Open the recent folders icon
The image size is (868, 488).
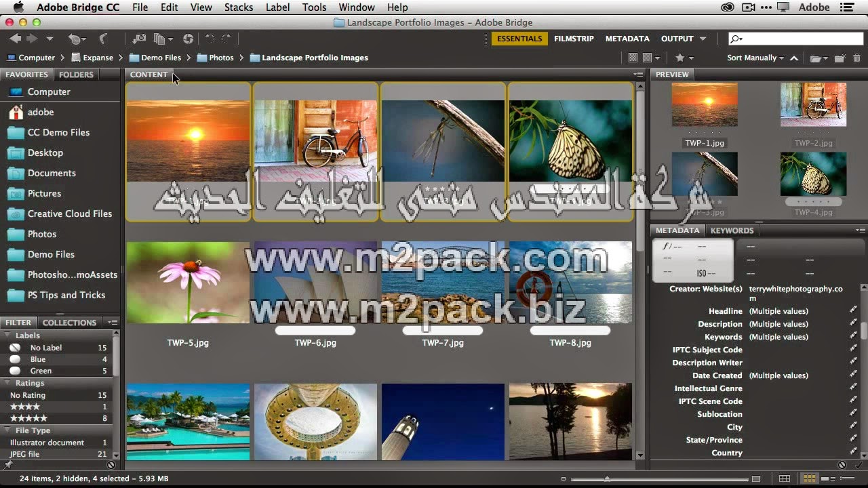[818, 58]
